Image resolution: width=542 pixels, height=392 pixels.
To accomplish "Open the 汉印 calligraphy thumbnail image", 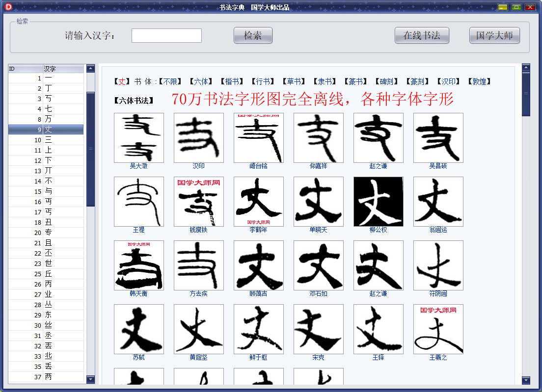I will coord(199,138).
